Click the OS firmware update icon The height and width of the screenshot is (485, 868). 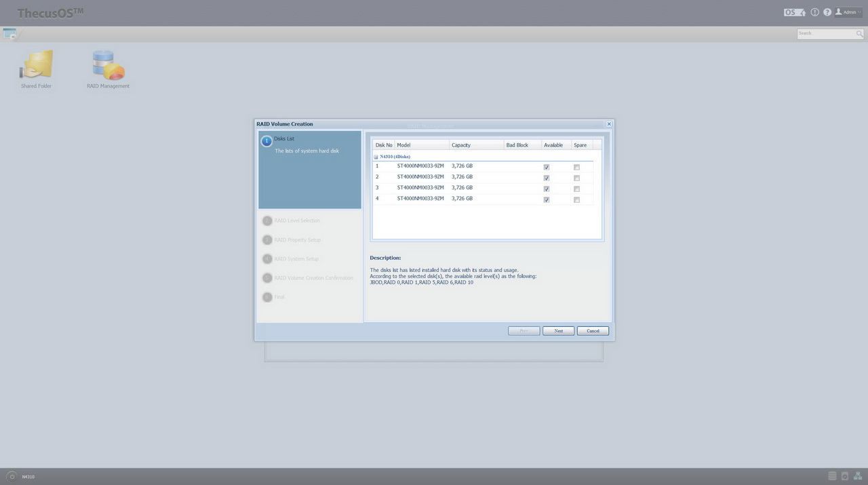pyautogui.click(x=794, y=12)
